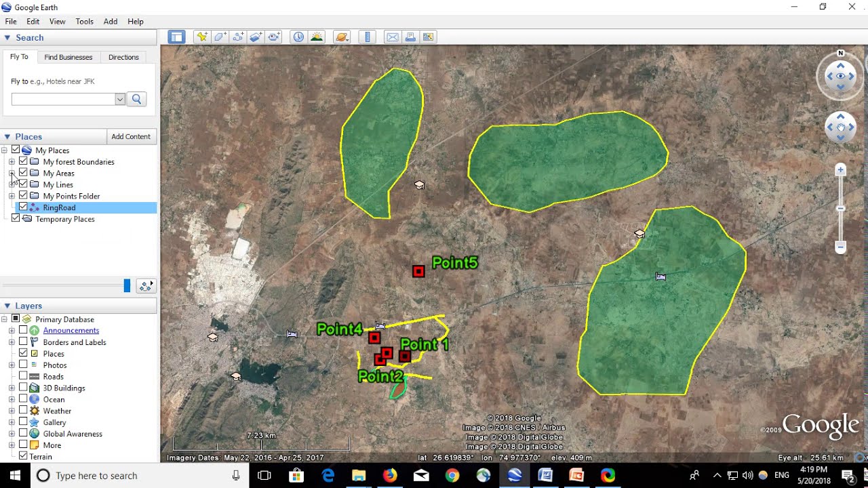This screenshot has width=868, height=488.
Task: Click the Windows taskbar search box
Action: (x=139, y=475)
